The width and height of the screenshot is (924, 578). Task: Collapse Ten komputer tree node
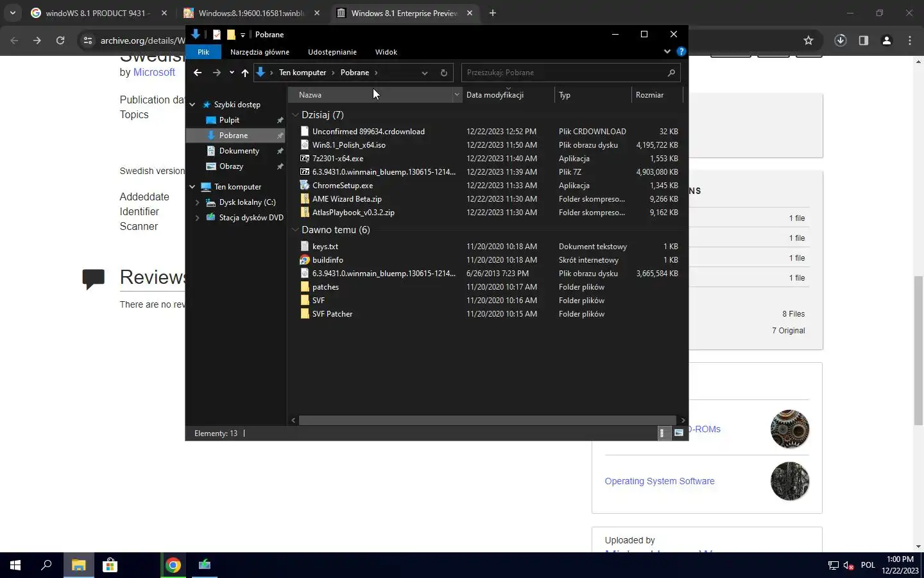pyautogui.click(x=192, y=187)
